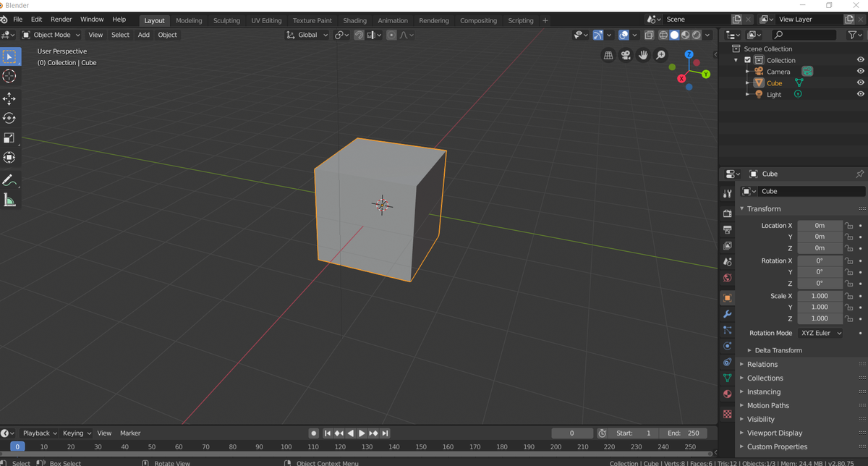Viewport: 868px width, 466px height.
Task: Toggle X-Ray display in viewport header
Action: pos(648,35)
